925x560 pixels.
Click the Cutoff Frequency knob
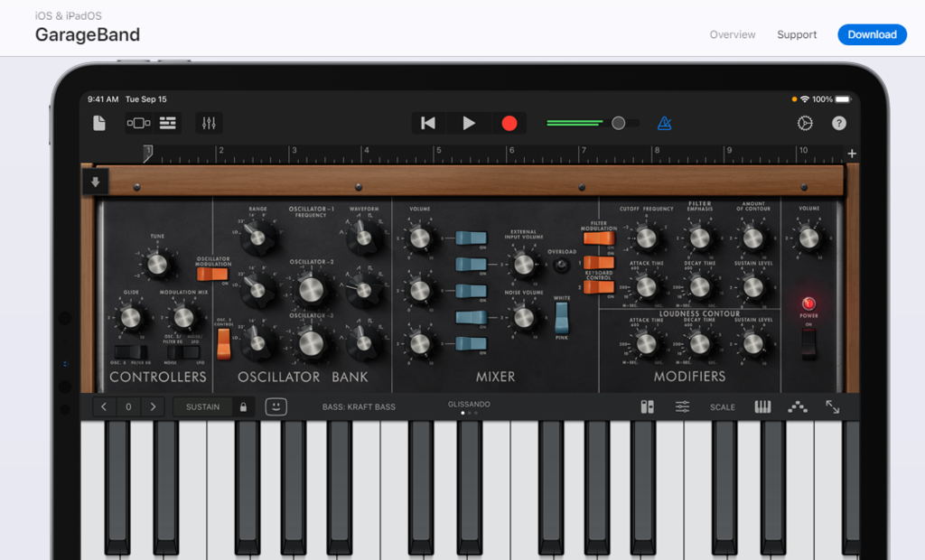pyautogui.click(x=646, y=238)
